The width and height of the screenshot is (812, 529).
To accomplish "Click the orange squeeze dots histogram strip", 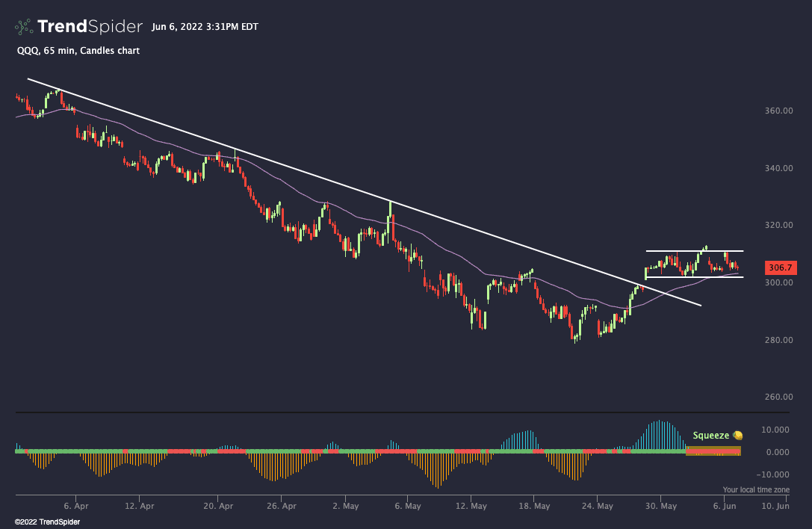I will tap(713, 451).
